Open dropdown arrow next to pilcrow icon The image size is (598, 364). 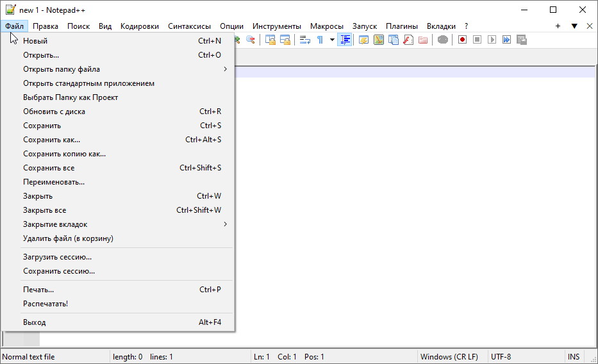(x=332, y=40)
